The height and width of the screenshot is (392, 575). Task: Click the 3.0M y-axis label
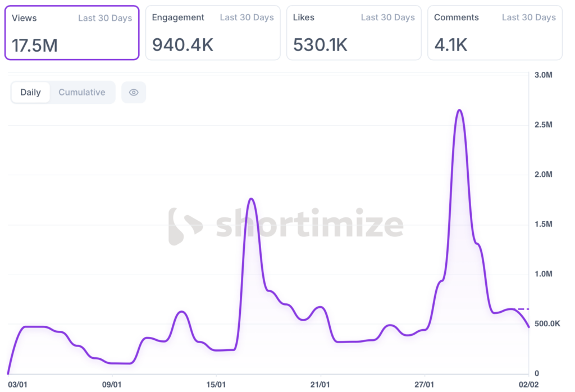[544, 75]
